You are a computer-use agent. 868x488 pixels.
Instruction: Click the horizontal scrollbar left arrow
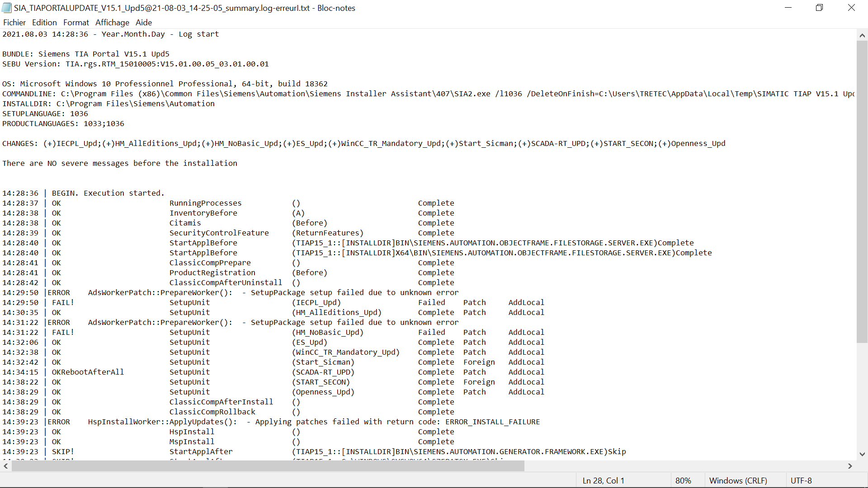coord(5,466)
